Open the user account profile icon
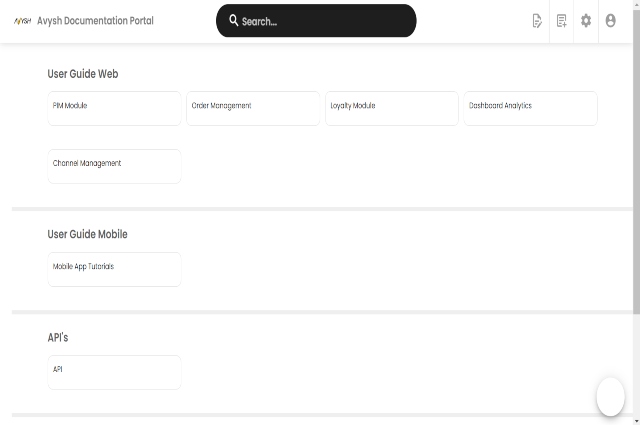 610,21
